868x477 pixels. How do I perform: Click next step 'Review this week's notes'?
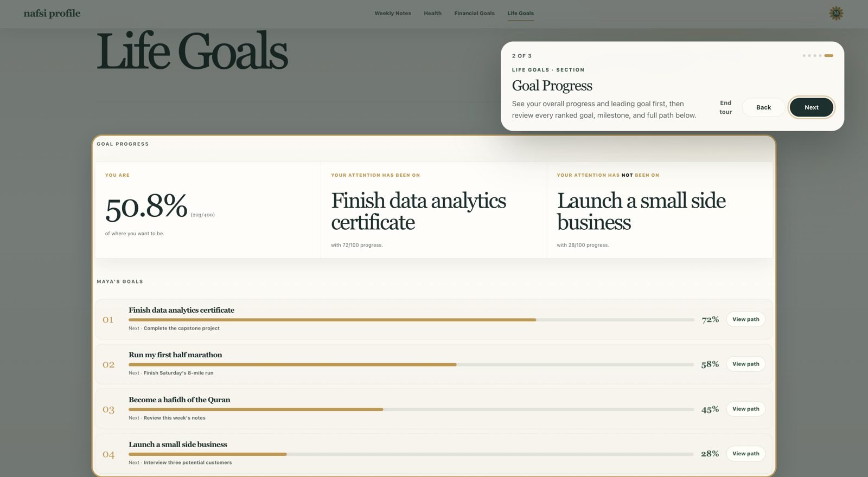175,418
